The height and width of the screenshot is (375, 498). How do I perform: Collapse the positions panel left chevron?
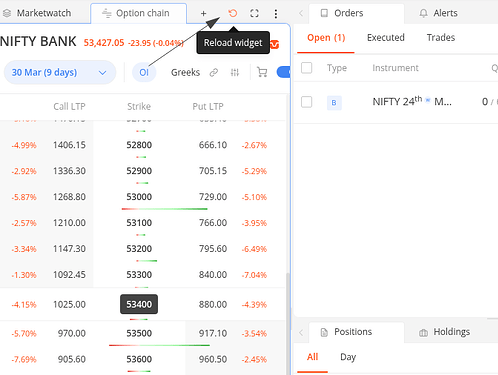coord(301,332)
